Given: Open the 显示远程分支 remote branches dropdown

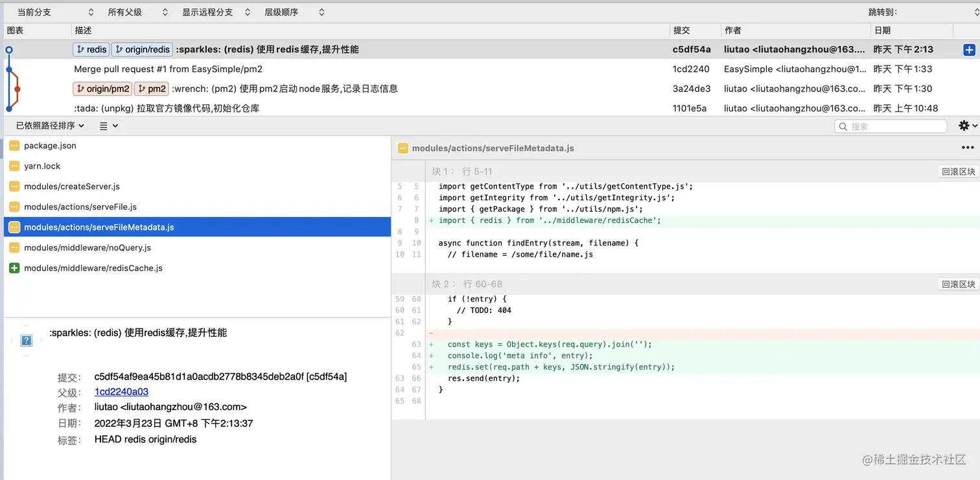Looking at the screenshot, I should click(x=216, y=12).
